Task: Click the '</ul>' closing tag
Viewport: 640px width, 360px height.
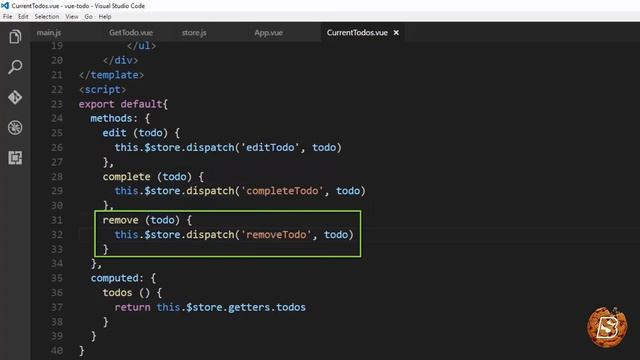Action: click(141, 46)
